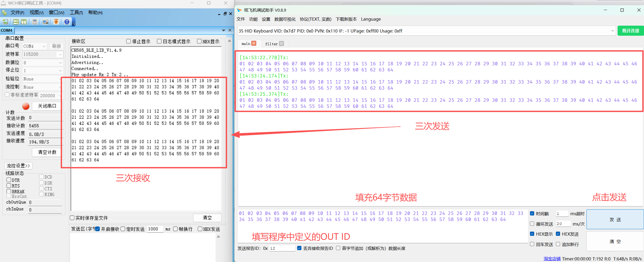Image resolution: width=644 pixels, height=262 pixels.
Task: Click the red serial status indicator circle
Action: click(26, 106)
